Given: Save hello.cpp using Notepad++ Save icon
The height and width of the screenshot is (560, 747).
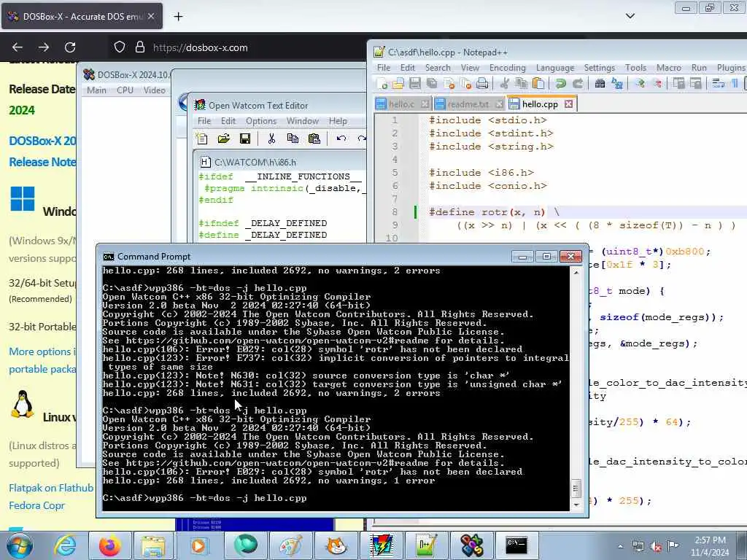Looking at the screenshot, I should 415,84.
